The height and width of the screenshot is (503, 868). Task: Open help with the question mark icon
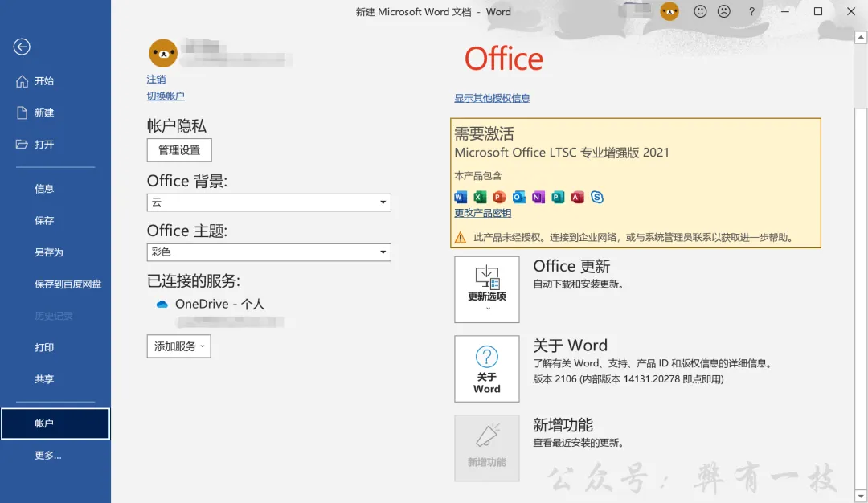click(x=751, y=11)
